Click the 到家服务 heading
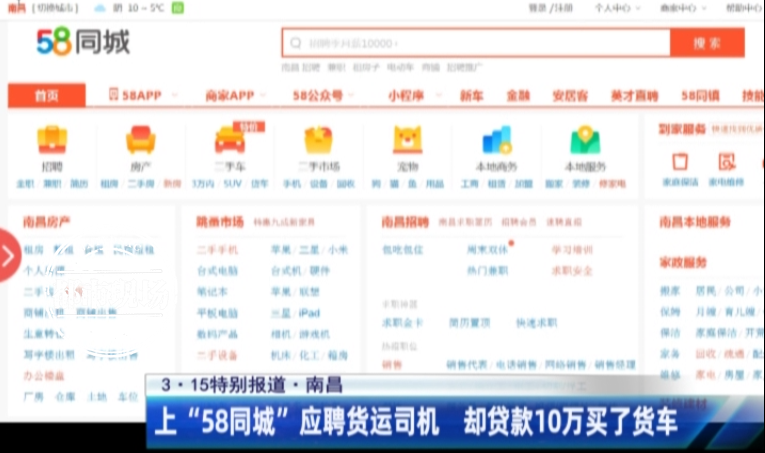The image size is (765, 453). coord(683,129)
